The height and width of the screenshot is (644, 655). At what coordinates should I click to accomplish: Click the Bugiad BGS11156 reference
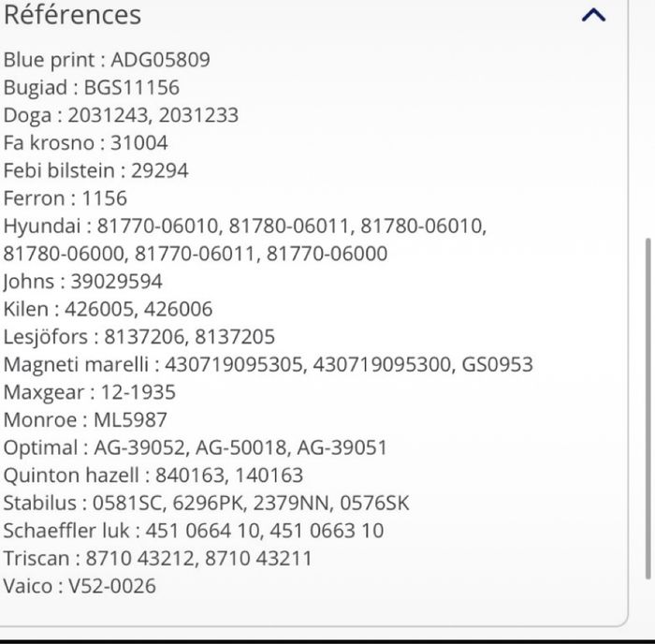pyautogui.click(x=92, y=88)
